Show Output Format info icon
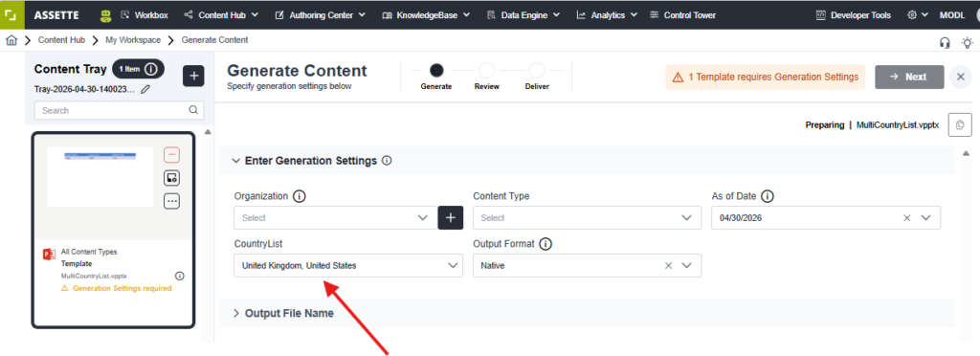This screenshot has width=980, height=356. pyautogui.click(x=545, y=244)
